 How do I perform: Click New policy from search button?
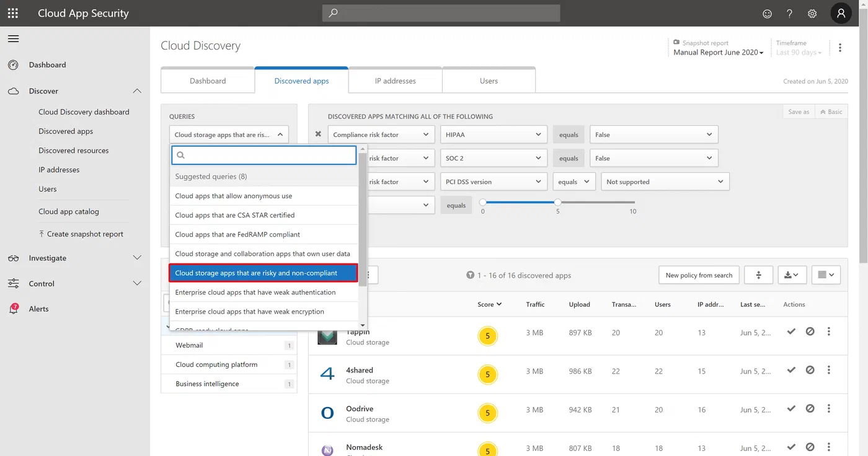pyautogui.click(x=699, y=275)
